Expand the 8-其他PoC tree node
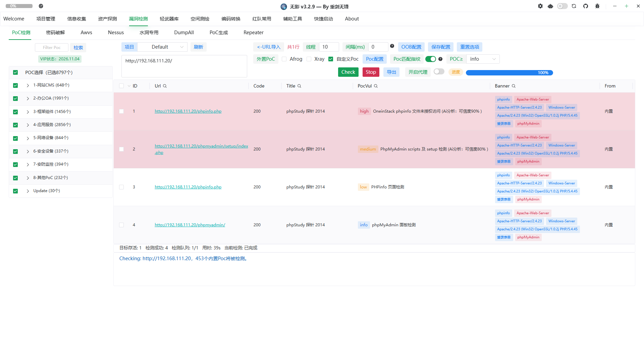 click(28, 178)
